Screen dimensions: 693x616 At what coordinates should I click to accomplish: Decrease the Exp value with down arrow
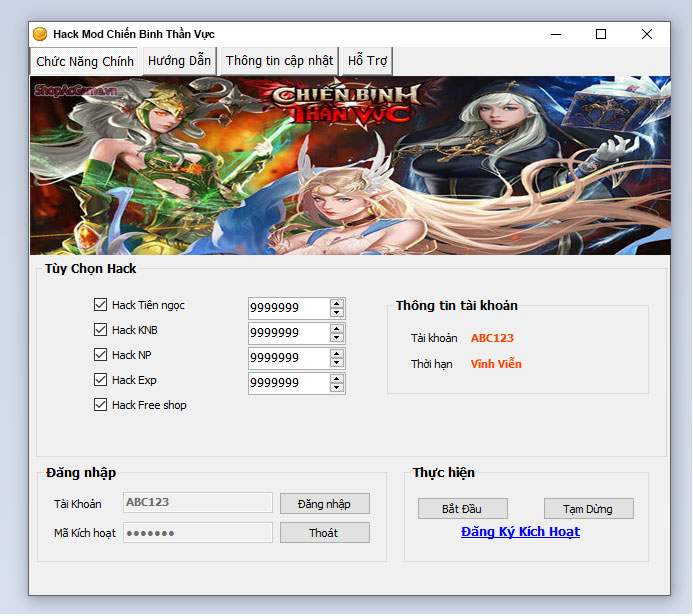(337, 388)
